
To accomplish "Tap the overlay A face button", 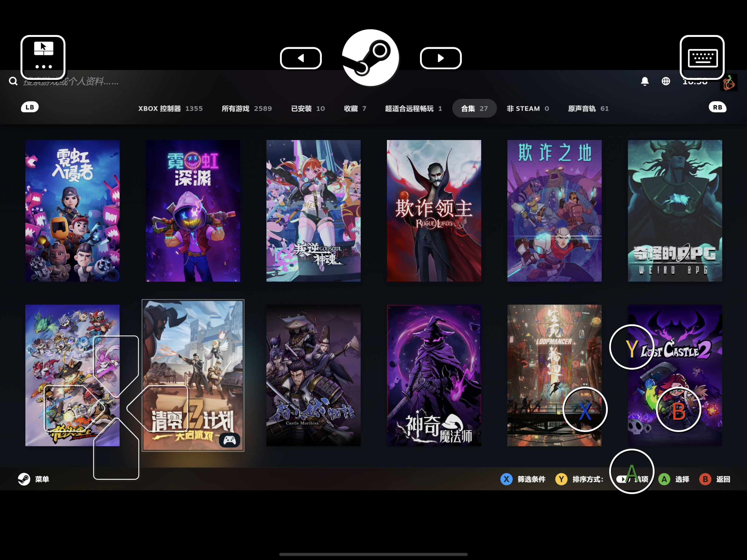I will [632, 471].
